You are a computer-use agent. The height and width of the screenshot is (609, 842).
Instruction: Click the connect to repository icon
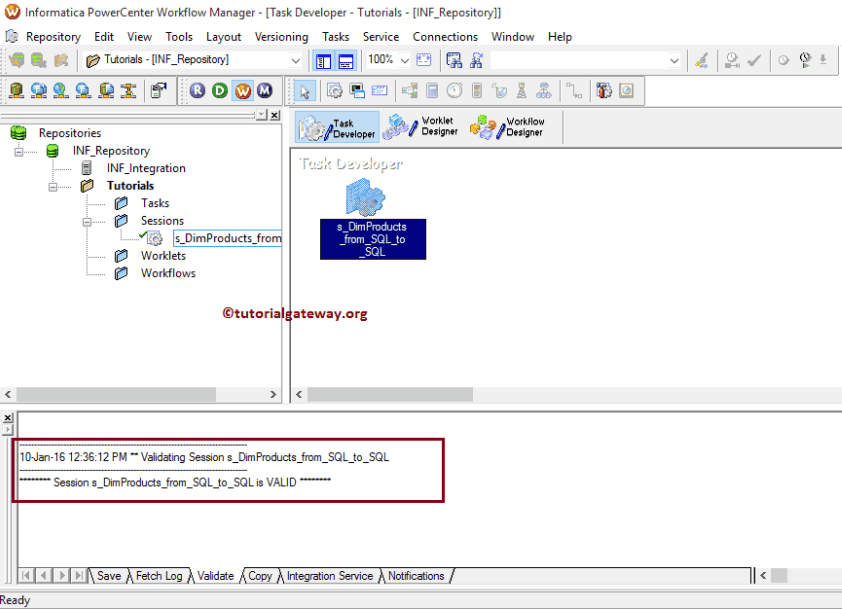click(x=17, y=60)
